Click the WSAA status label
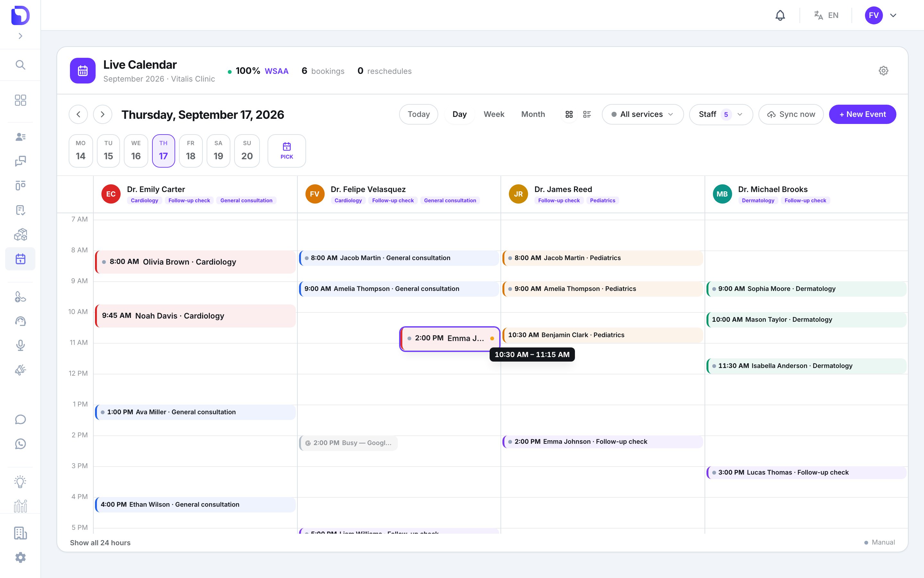The width and height of the screenshot is (924, 578). (277, 71)
